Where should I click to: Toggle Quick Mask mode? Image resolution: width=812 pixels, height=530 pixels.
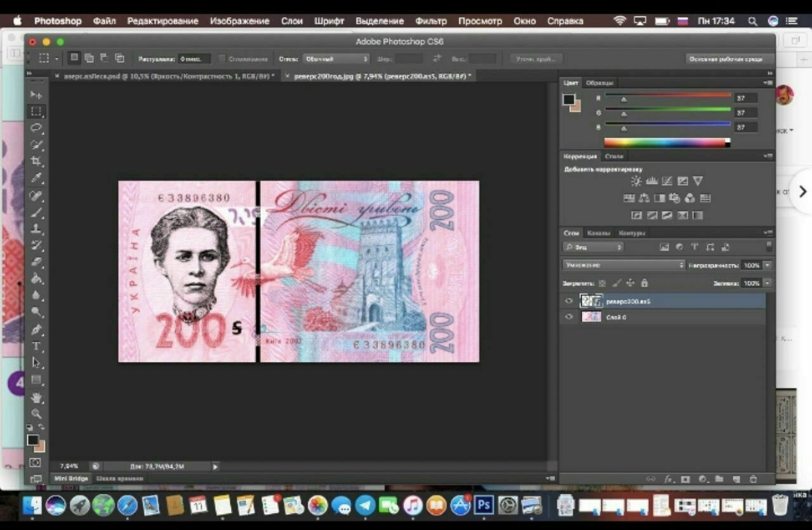coord(36,463)
